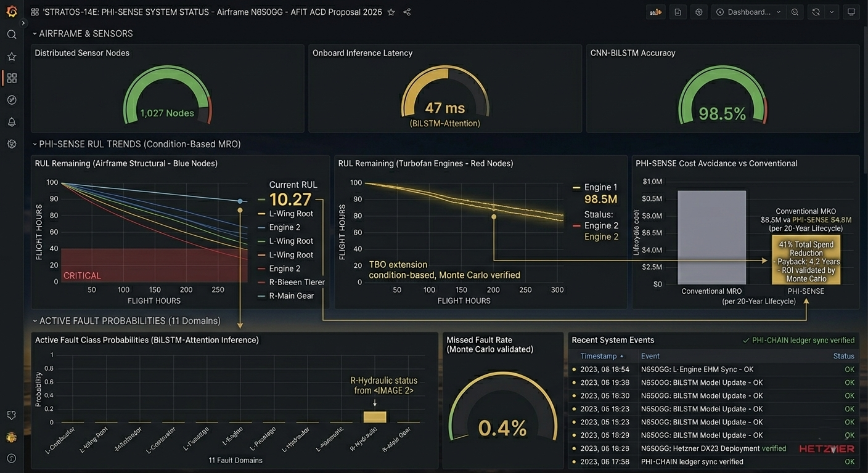
Task: Click the R-Hydraulic probability bar
Action: [375, 417]
